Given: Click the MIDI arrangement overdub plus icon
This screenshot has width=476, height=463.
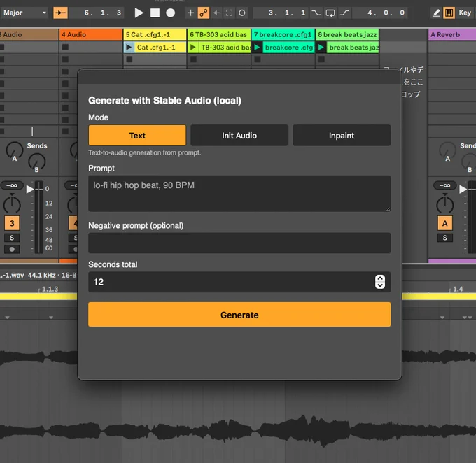Looking at the screenshot, I should pyautogui.click(x=190, y=13).
